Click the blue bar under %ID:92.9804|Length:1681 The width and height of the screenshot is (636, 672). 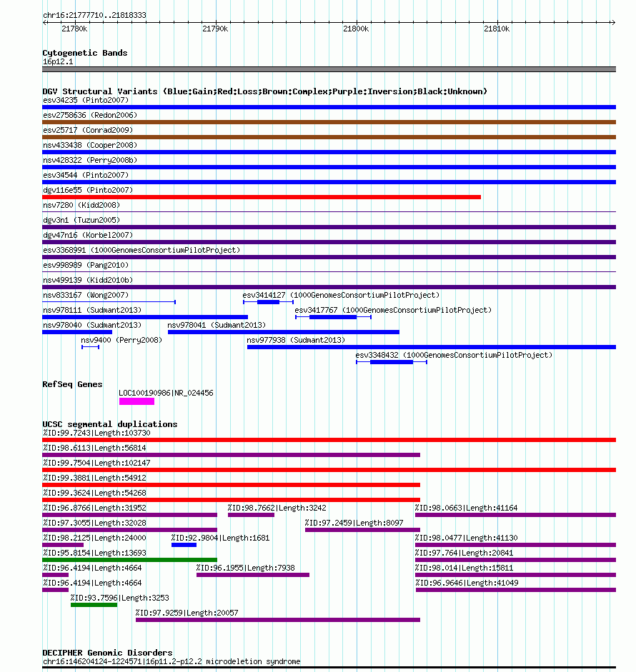click(x=184, y=545)
